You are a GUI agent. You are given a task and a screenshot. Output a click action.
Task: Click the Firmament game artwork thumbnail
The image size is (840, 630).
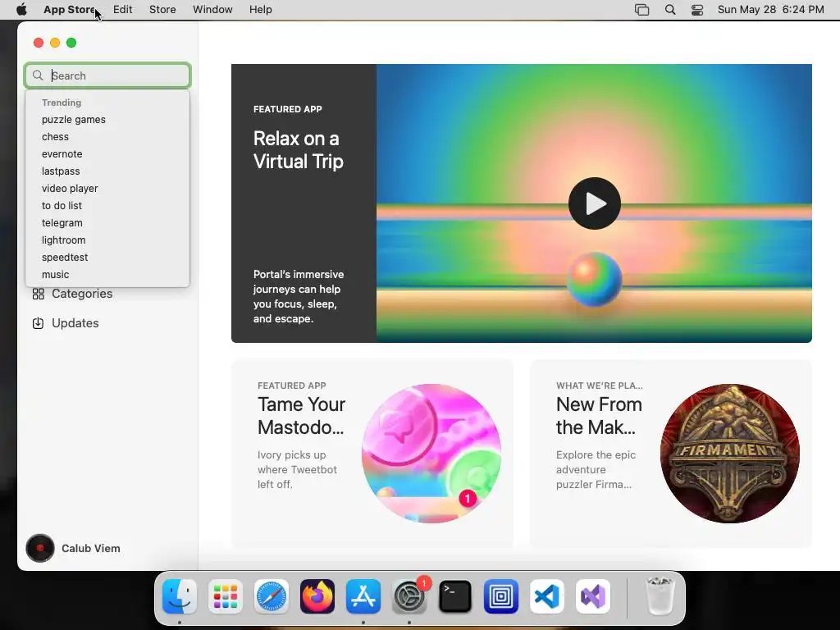(729, 453)
